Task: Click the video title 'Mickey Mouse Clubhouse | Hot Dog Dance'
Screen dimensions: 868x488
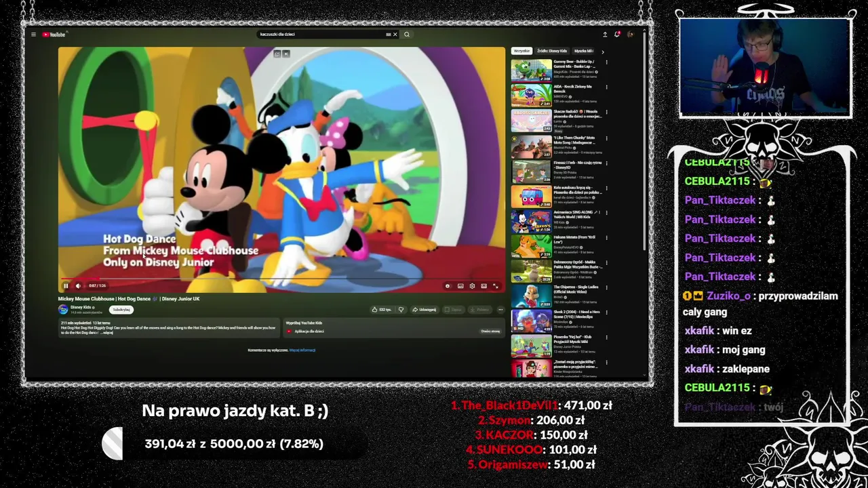Action: coord(129,299)
